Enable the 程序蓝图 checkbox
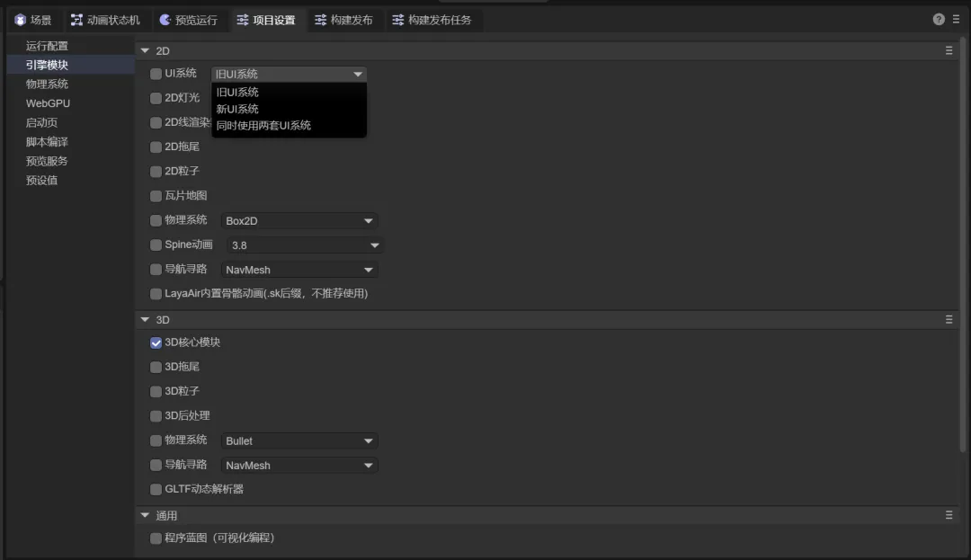This screenshot has width=971, height=560. click(x=156, y=538)
